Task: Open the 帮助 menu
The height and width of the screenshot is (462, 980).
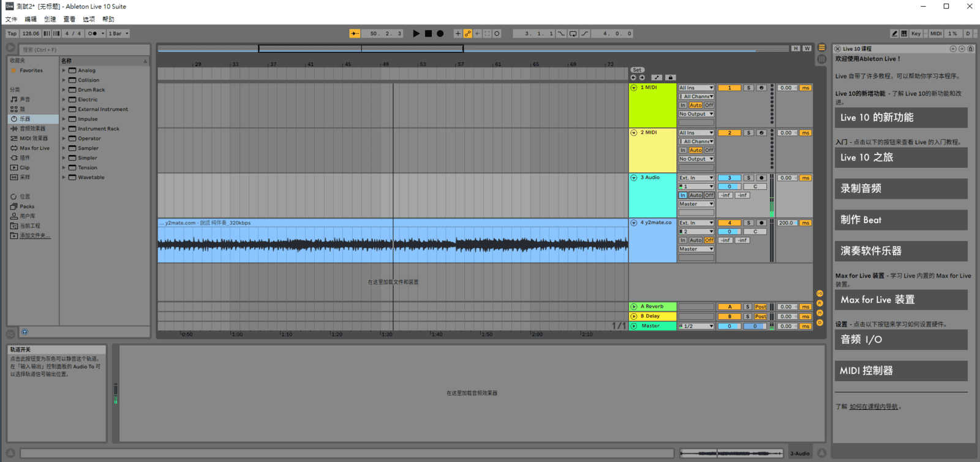Action: point(108,20)
